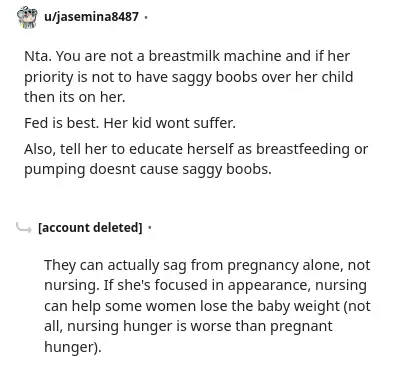Click the line 'They can actually sag from pregnancy'
The width and height of the screenshot is (400, 382).
(207, 265)
